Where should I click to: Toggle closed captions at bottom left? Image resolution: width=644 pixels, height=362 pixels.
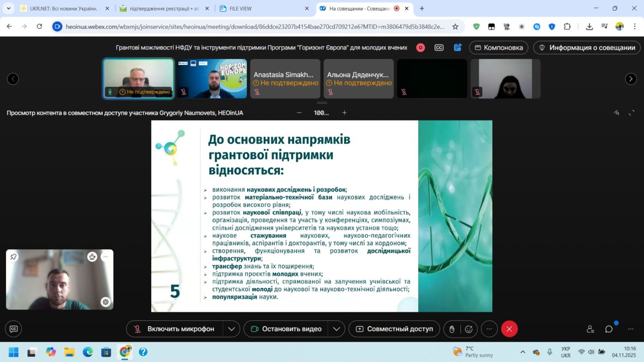[x=13, y=329]
